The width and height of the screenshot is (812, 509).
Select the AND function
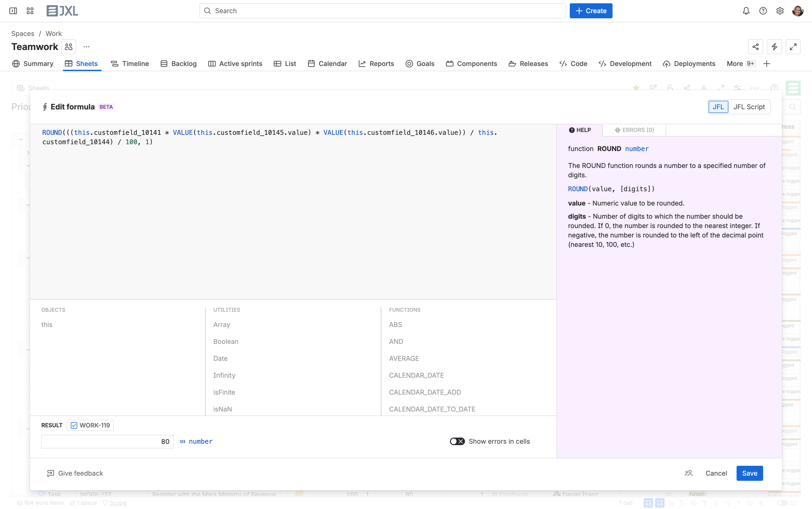(x=396, y=341)
